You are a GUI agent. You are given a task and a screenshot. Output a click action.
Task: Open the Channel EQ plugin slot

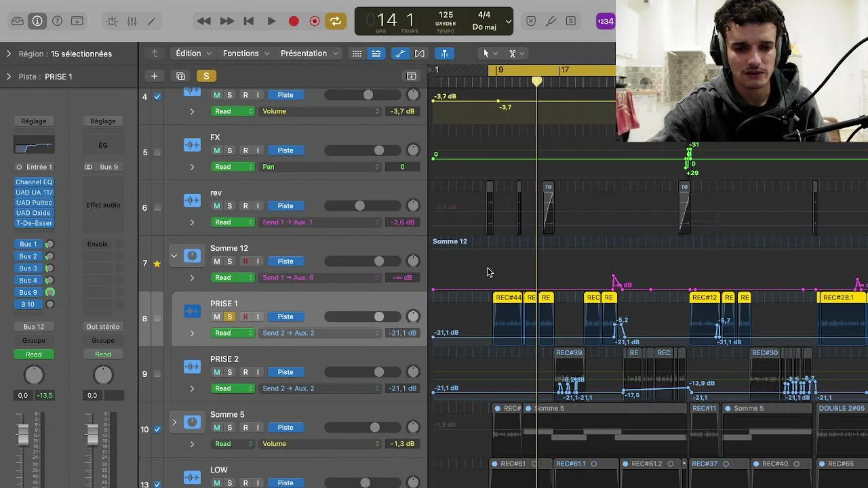click(x=34, y=182)
